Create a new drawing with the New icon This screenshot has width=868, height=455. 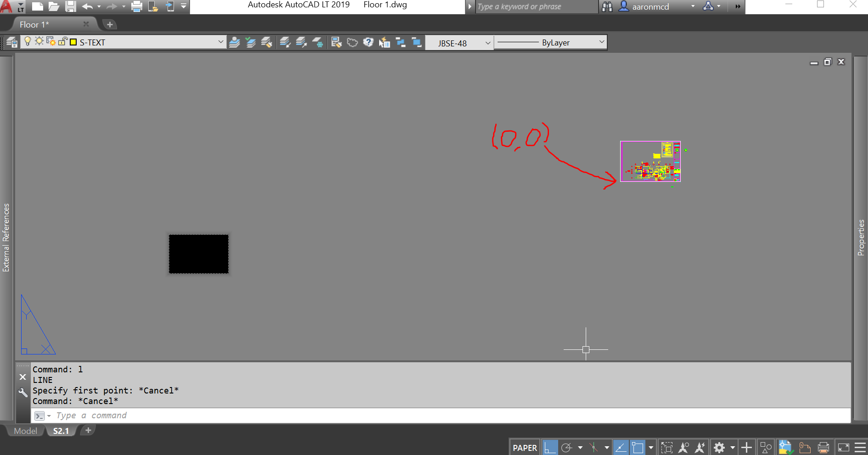point(37,6)
